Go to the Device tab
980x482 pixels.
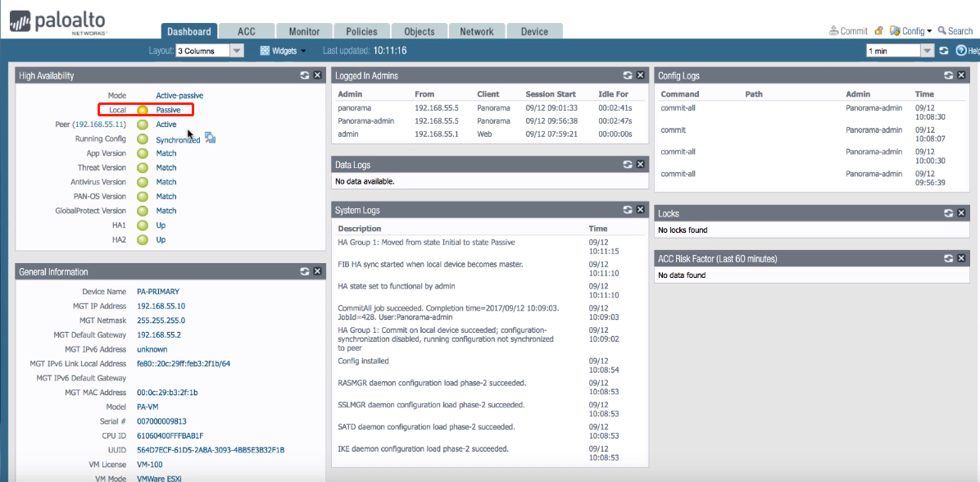click(x=534, y=31)
